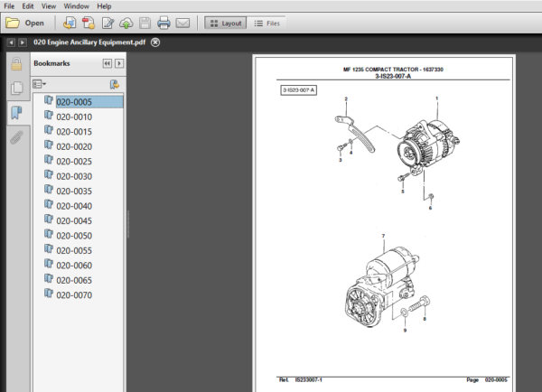Select bookmark 020-0035
The image size is (542, 392).
tap(74, 191)
